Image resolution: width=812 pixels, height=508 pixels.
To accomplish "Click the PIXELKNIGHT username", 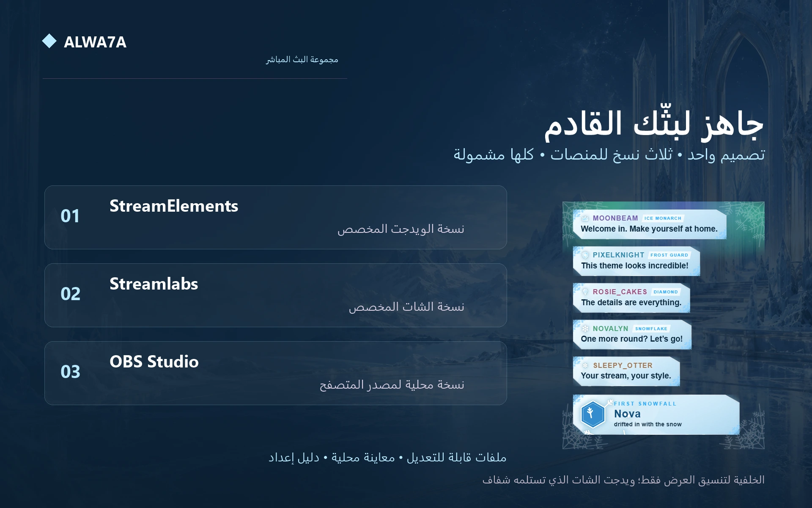I will click(x=618, y=255).
